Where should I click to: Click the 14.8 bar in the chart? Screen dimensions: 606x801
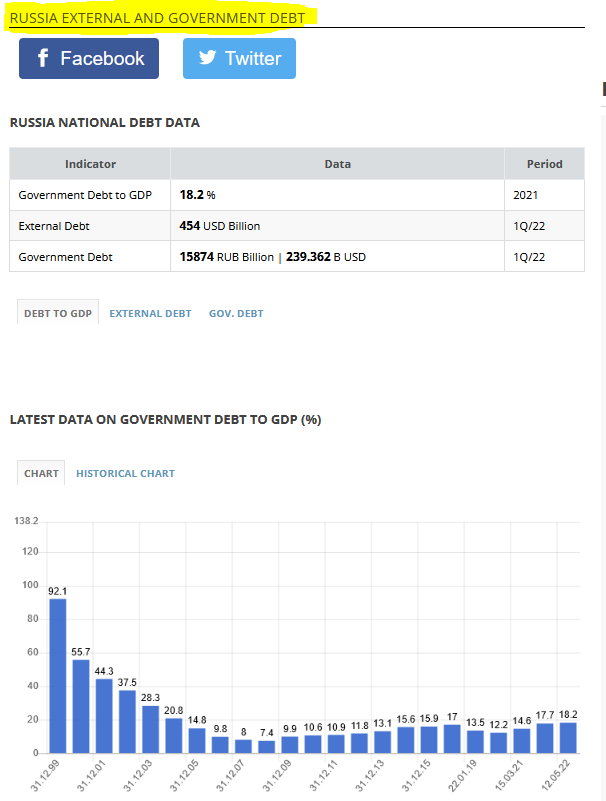(197, 740)
